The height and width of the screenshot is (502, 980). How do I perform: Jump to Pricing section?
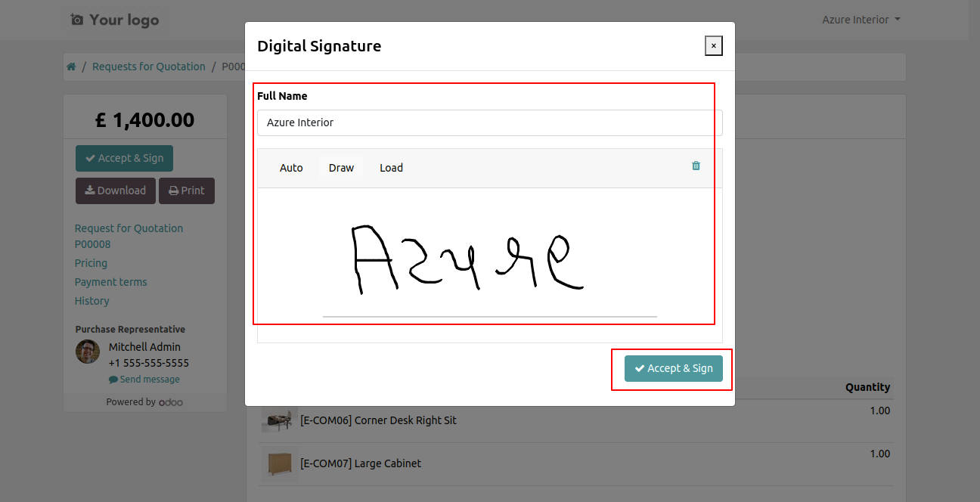[x=91, y=263]
